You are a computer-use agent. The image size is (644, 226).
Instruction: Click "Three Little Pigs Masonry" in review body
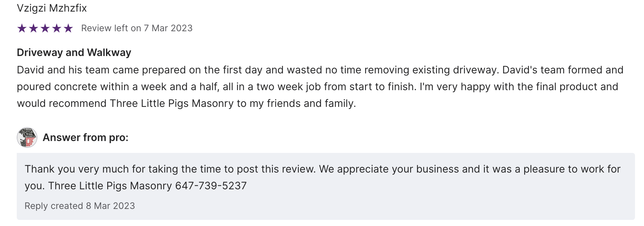tap(172, 103)
